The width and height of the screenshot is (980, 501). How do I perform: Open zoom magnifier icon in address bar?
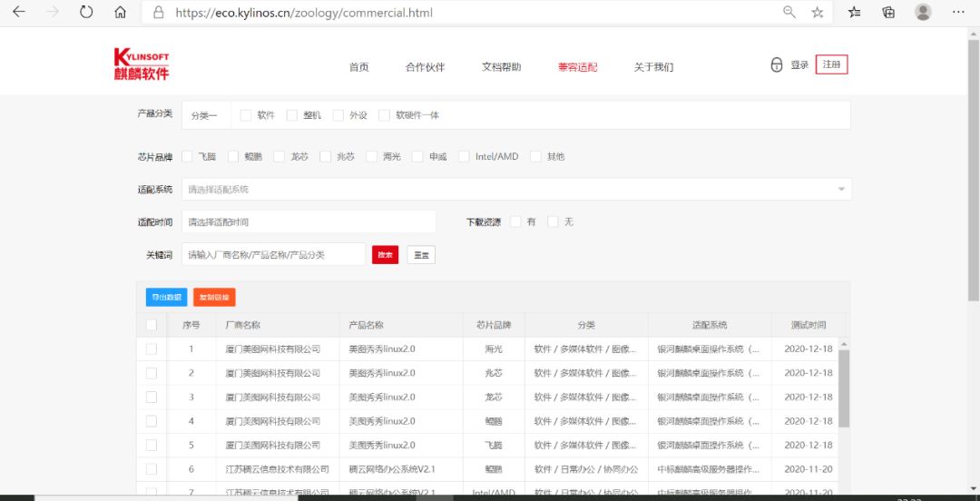(789, 12)
